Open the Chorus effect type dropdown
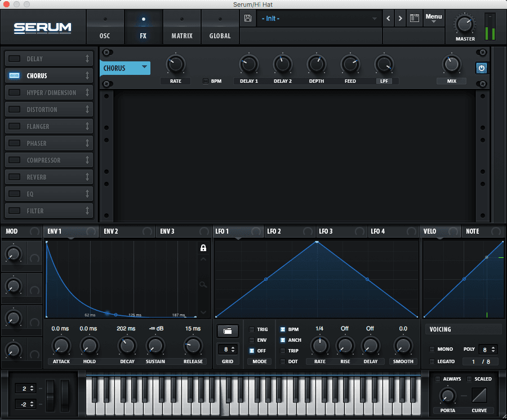The width and height of the screenshot is (507, 420). (x=125, y=68)
